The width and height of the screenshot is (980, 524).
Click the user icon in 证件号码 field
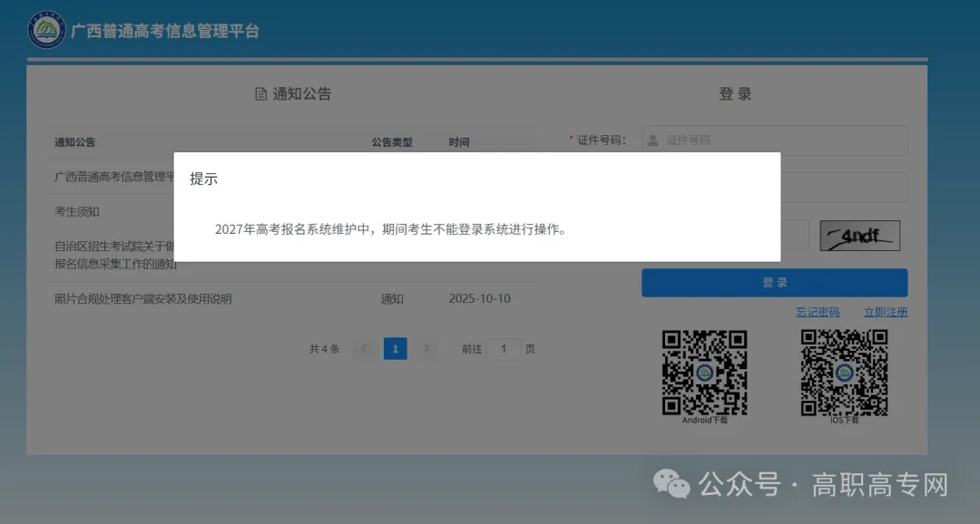tap(652, 141)
